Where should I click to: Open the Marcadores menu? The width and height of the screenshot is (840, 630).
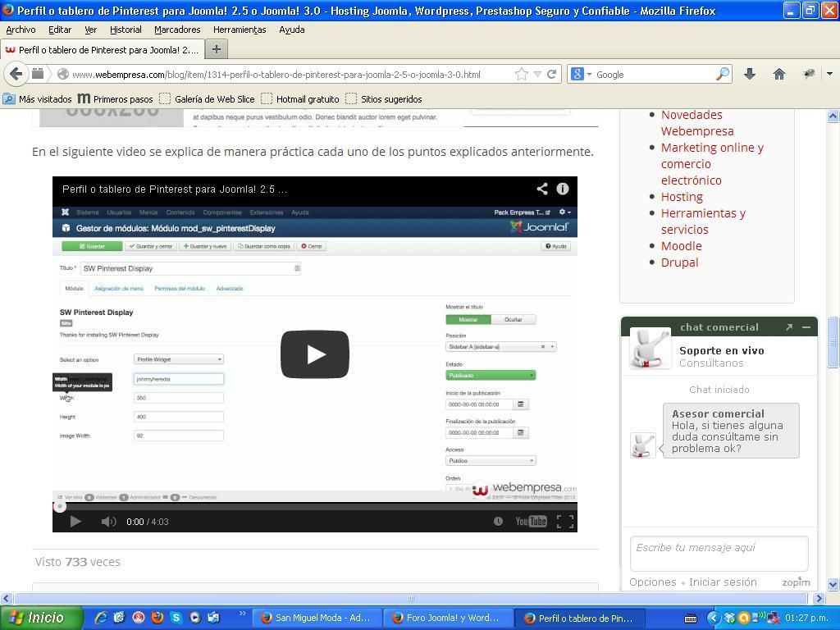[177, 30]
